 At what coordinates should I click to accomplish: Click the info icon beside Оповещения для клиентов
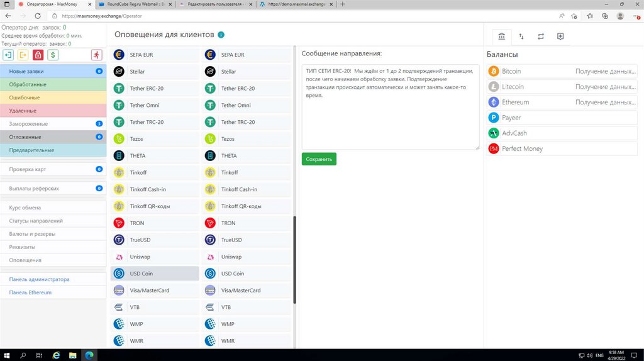(x=221, y=35)
